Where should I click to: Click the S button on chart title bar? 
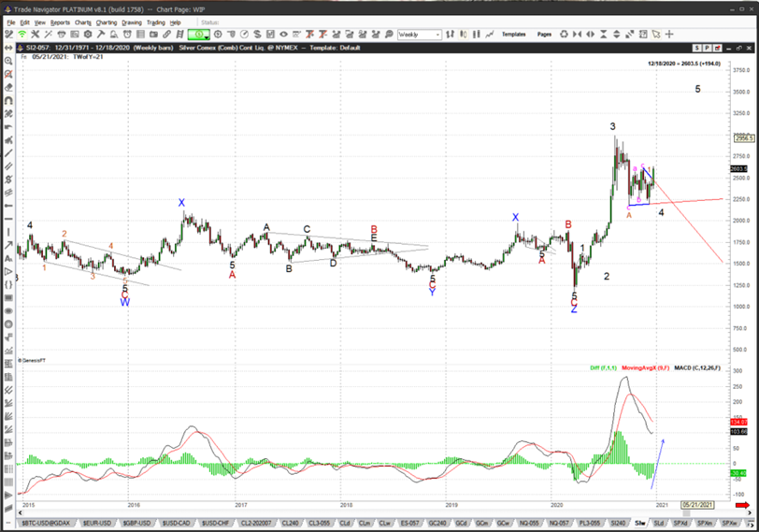(697, 48)
